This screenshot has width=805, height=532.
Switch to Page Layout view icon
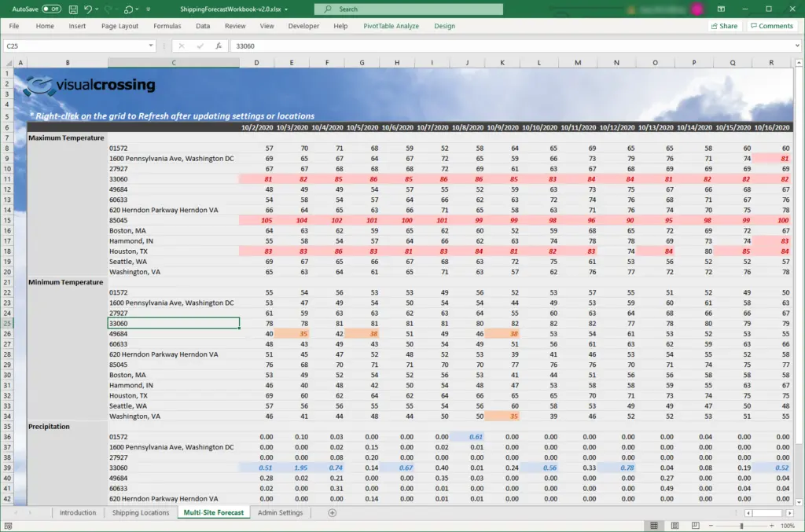tap(675, 525)
